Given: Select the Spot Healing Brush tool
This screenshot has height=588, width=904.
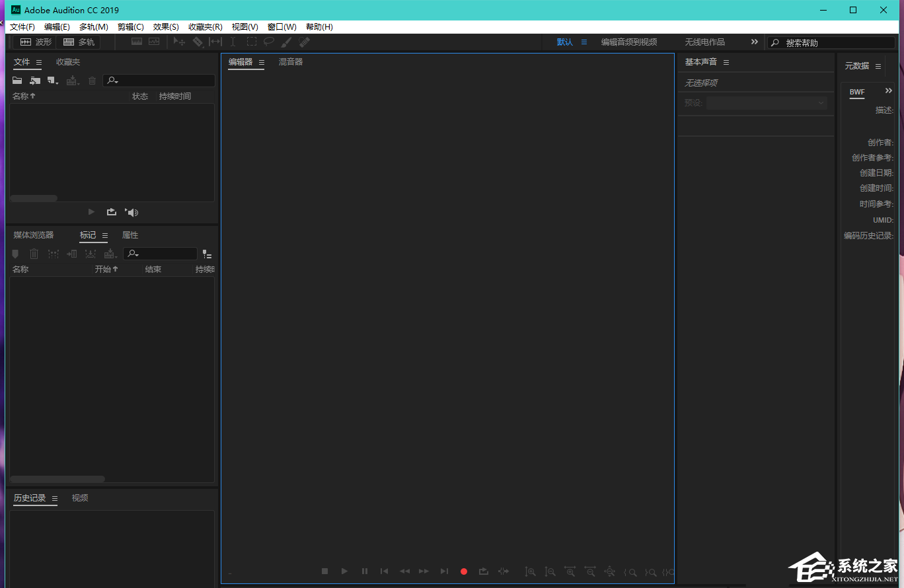Looking at the screenshot, I should click(304, 42).
